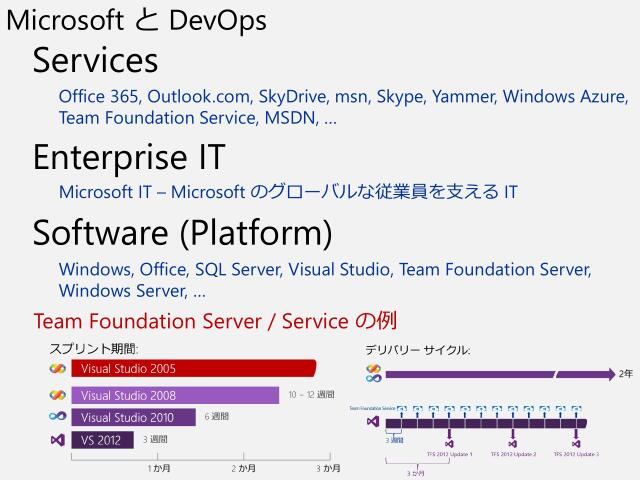Click the Visual Studio 2008 logo icon
The image size is (640, 480).
pyautogui.click(x=57, y=394)
